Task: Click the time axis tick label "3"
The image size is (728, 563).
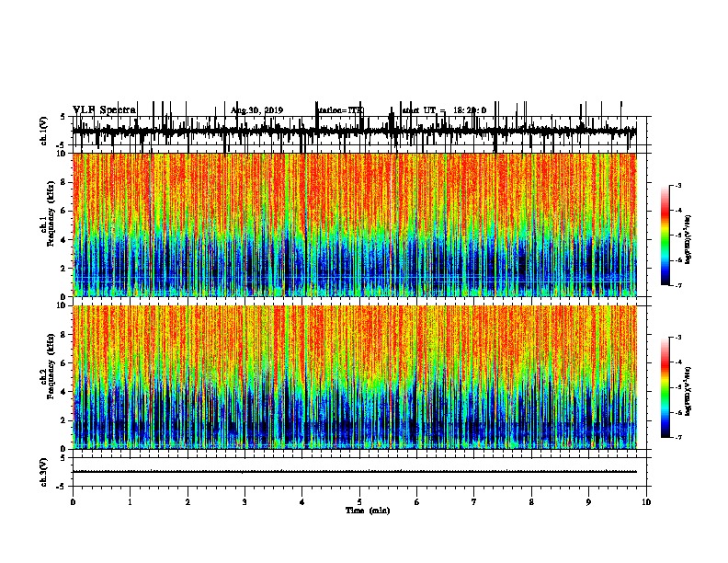Action: coord(245,502)
